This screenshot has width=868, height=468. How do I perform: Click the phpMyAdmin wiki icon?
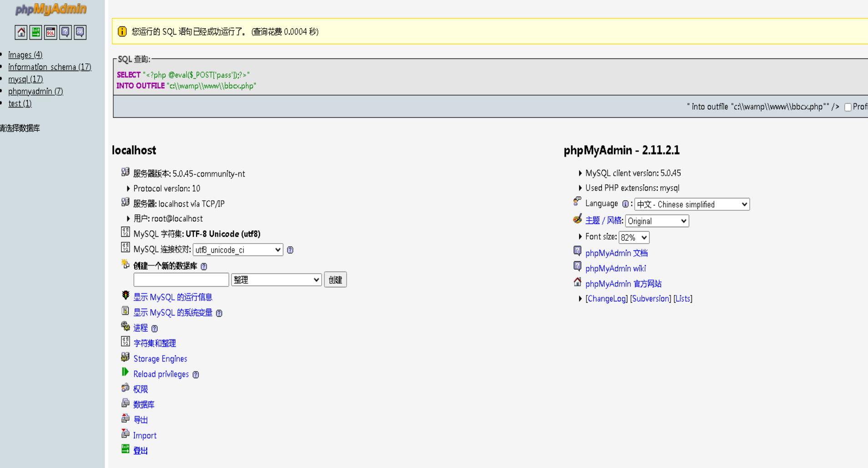(577, 266)
